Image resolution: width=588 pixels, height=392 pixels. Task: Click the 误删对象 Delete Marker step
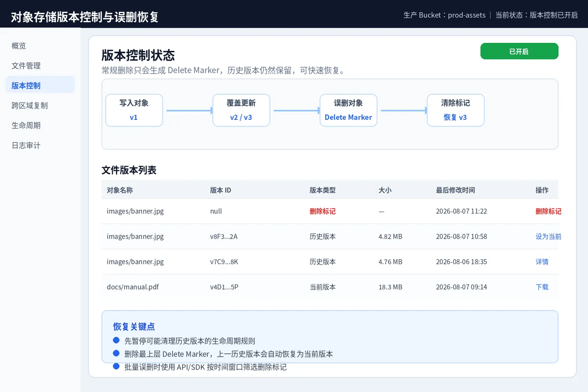348,110
